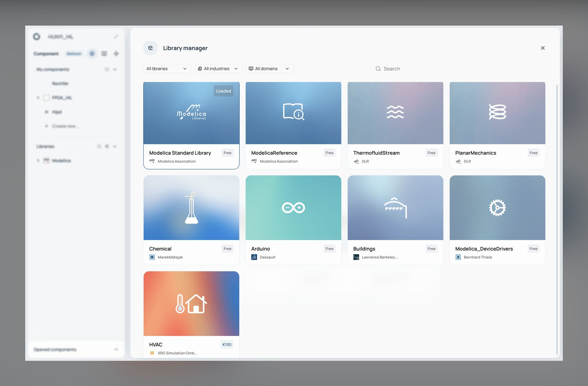588x386 pixels.
Task: Select the Believer mode badge
Action: point(74,54)
